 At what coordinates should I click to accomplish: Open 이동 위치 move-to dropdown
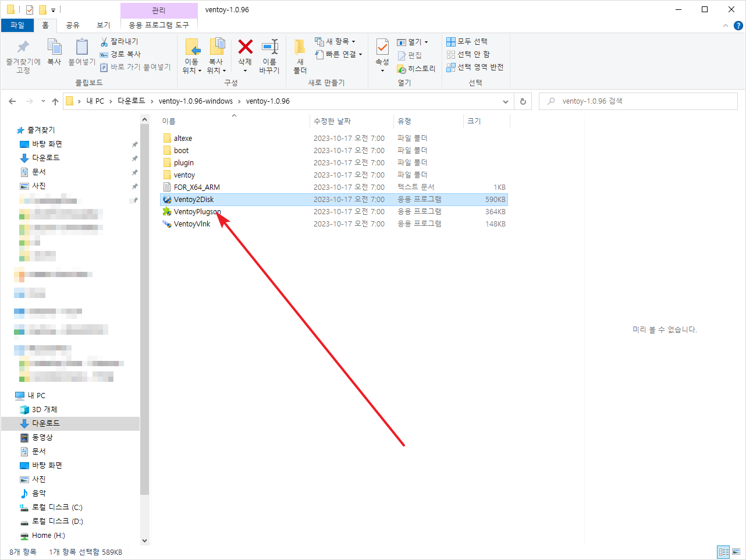tap(192, 56)
